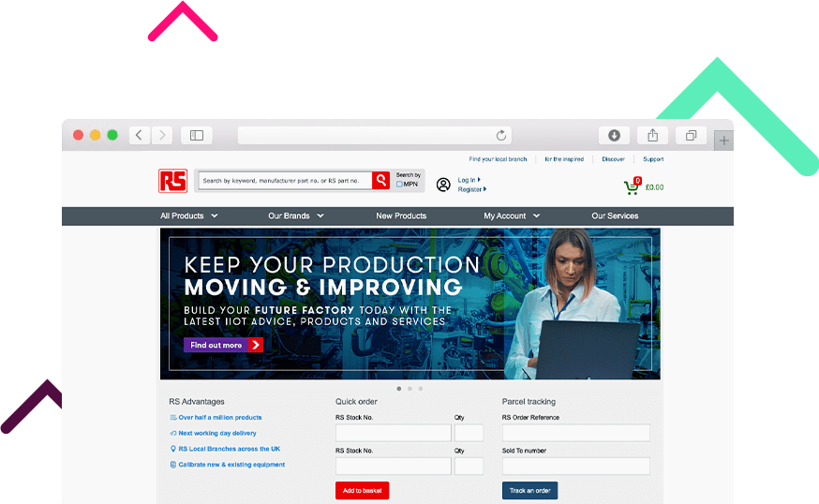Click the Log In link

469,180
